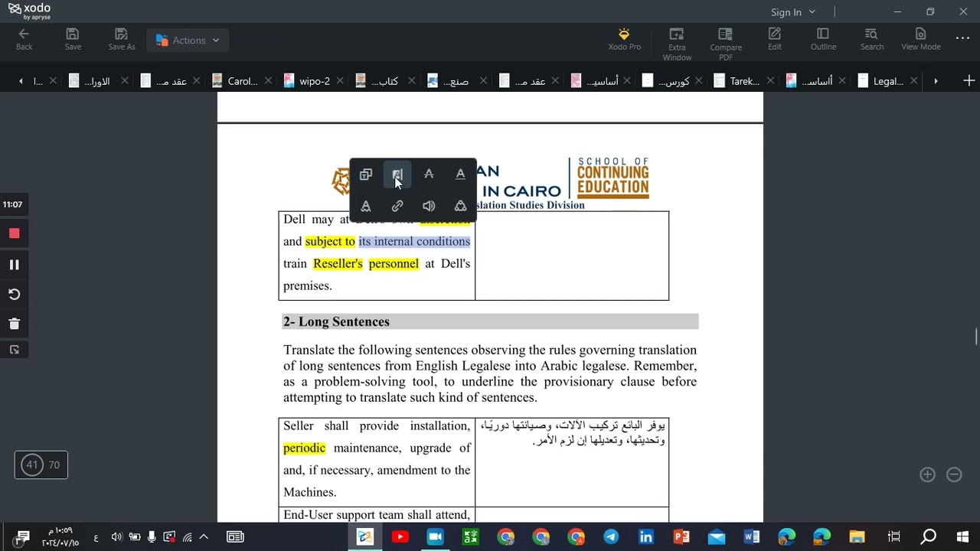
Task: Apply strikethrough to the selected text
Action: pyautogui.click(x=429, y=174)
